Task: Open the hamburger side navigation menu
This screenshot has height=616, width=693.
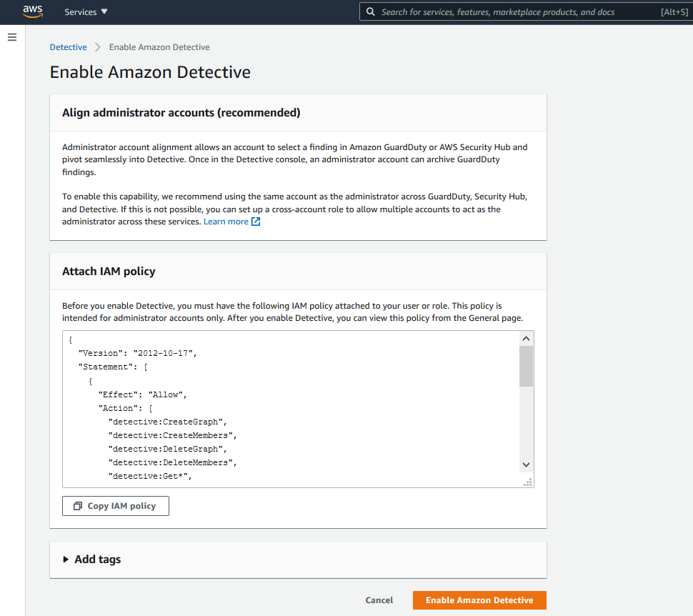Action: pyautogui.click(x=12, y=37)
